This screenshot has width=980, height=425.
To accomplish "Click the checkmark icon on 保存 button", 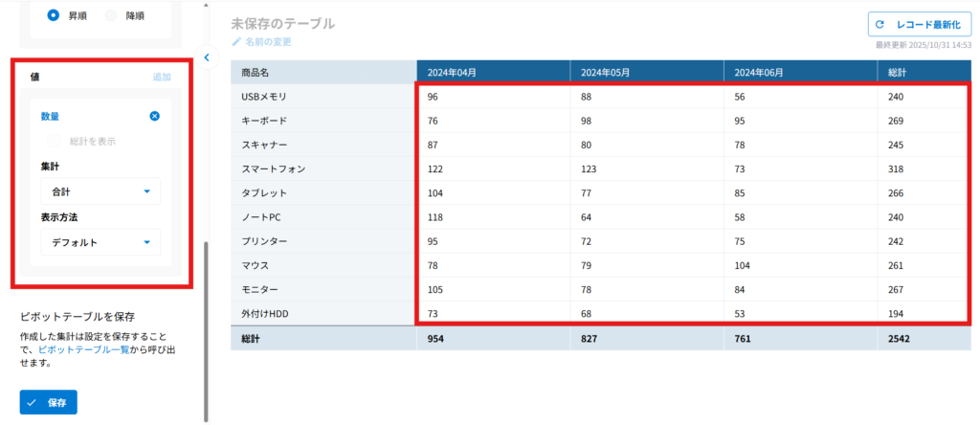I will coord(33,402).
